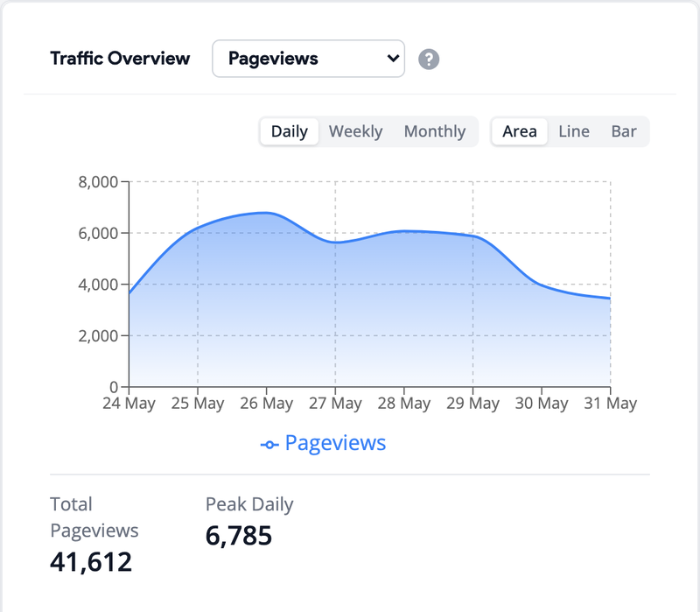This screenshot has height=612, width=700.
Task: Click the Total Pageviews label
Action: (x=94, y=517)
